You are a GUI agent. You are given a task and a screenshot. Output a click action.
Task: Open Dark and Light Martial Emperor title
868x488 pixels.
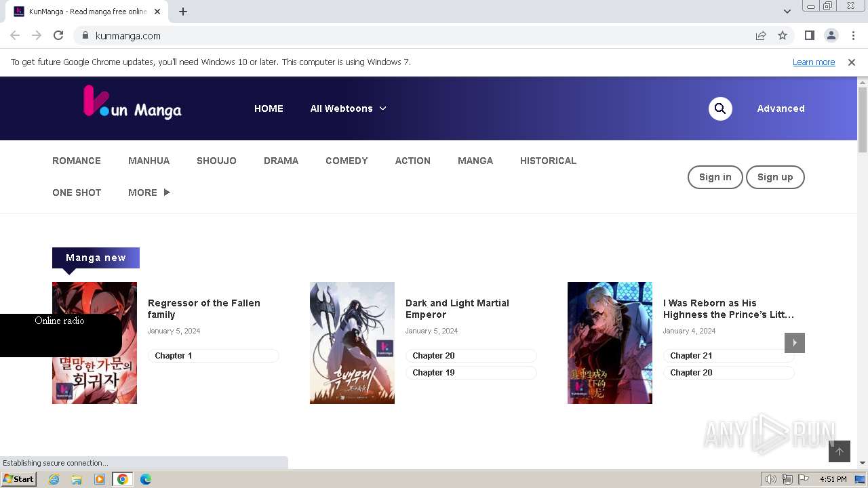[x=457, y=308]
